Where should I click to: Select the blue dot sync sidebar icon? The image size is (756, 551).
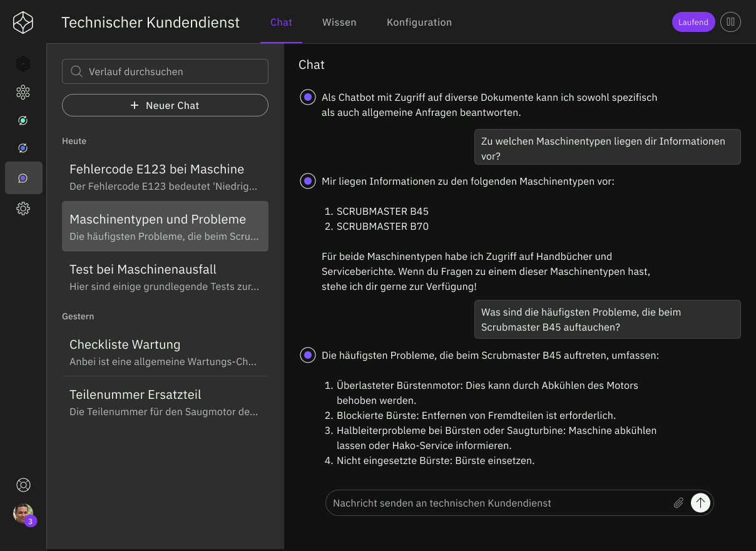[x=23, y=148]
